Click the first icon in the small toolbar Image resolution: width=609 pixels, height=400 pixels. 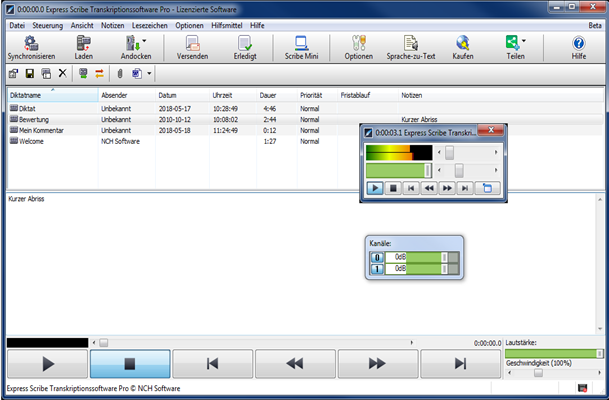[x=14, y=73]
